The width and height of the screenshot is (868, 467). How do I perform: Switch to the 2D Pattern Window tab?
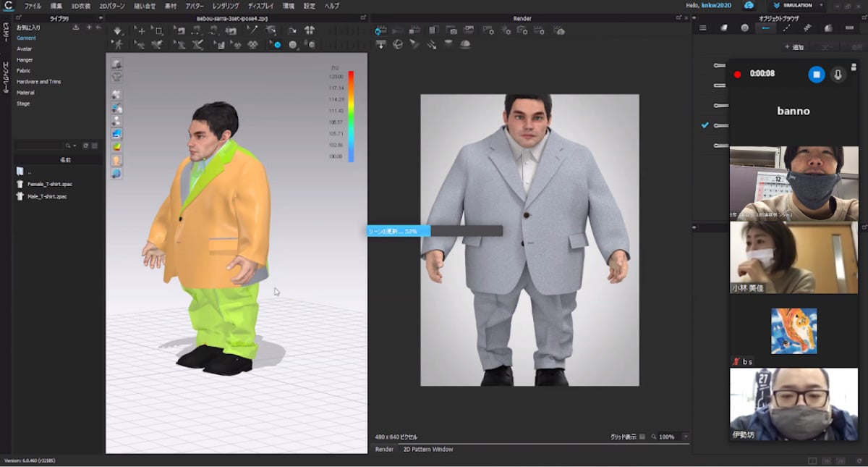point(427,450)
